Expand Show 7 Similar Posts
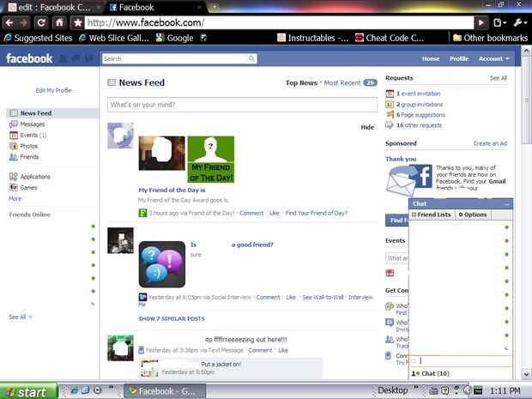This screenshot has height=399, width=532. click(x=172, y=318)
